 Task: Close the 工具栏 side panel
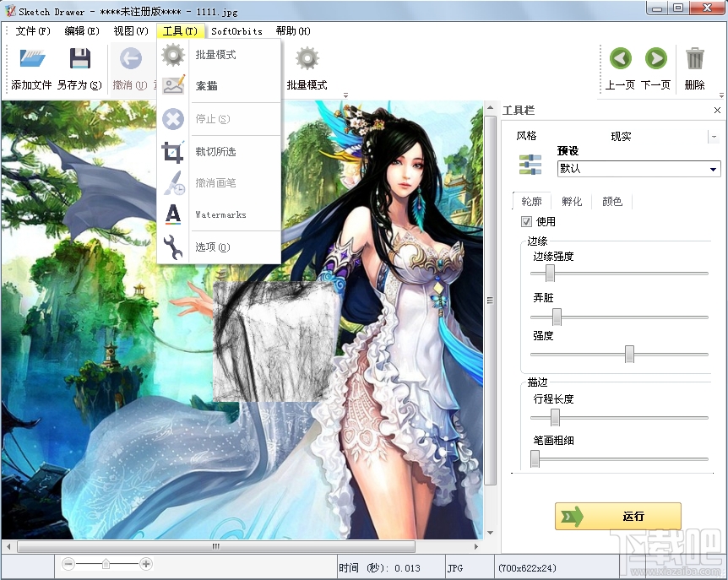coord(717,110)
